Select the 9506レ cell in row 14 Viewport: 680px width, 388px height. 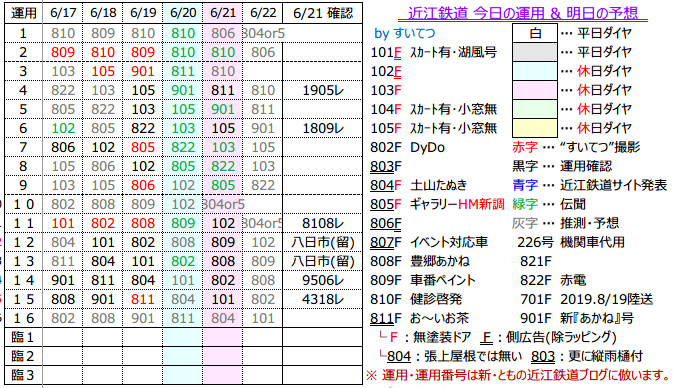pyautogui.click(x=322, y=280)
